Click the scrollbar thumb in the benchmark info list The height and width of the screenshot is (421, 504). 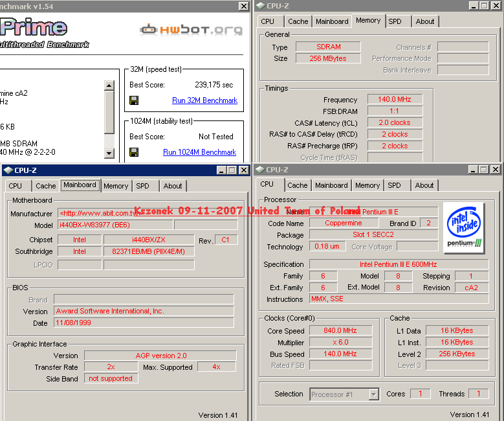[109, 112]
